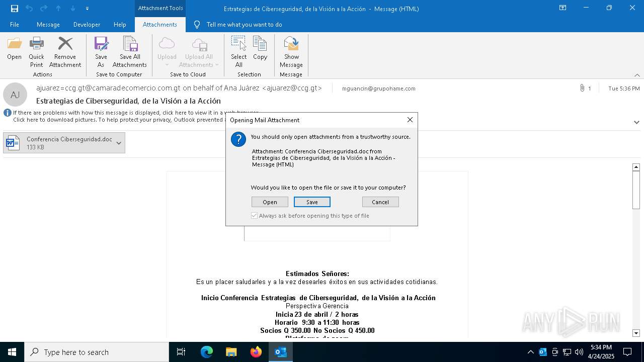Open the Windows Start menu
The height and width of the screenshot is (362, 644).
point(12,352)
